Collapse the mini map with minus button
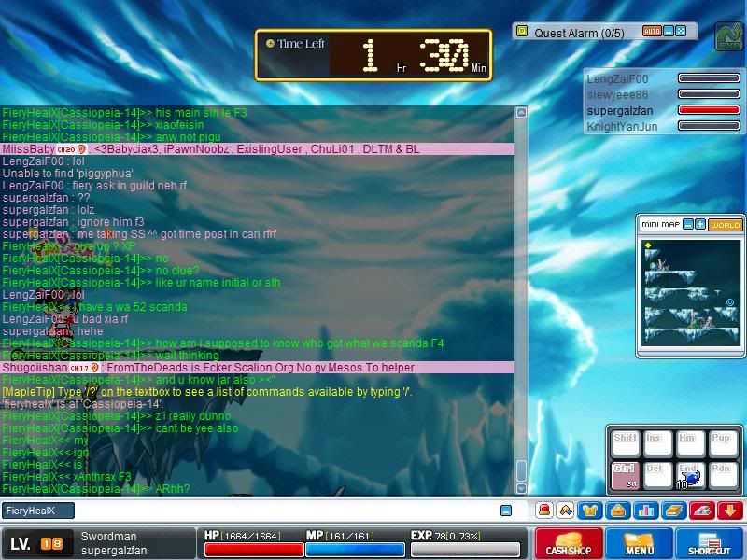This screenshot has width=747, height=560. pos(688,225)
